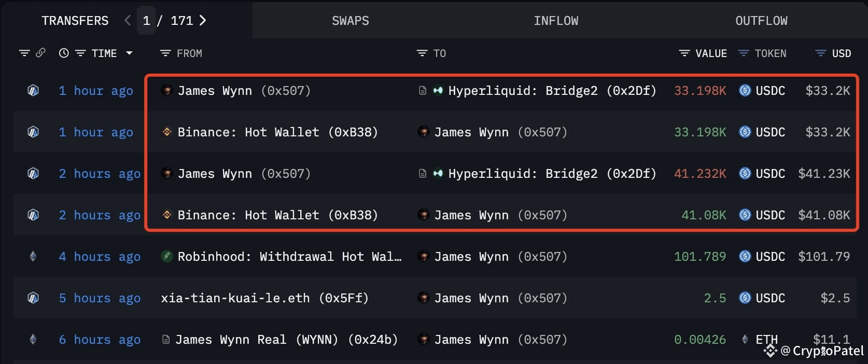Click the Ethereum chain icon for Robinhood transfer
The height and width of the screenshot is (364, 868).
(33, 257)
